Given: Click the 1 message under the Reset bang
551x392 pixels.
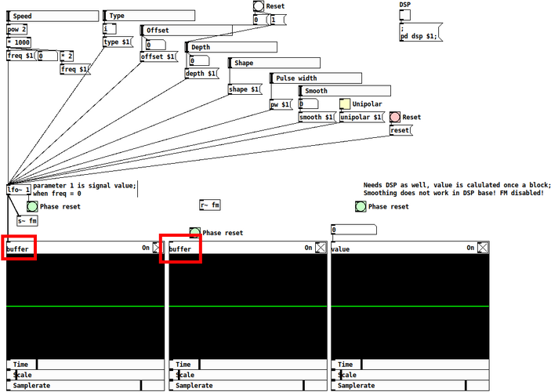Looking at the screenshot, I should [278, 20].
